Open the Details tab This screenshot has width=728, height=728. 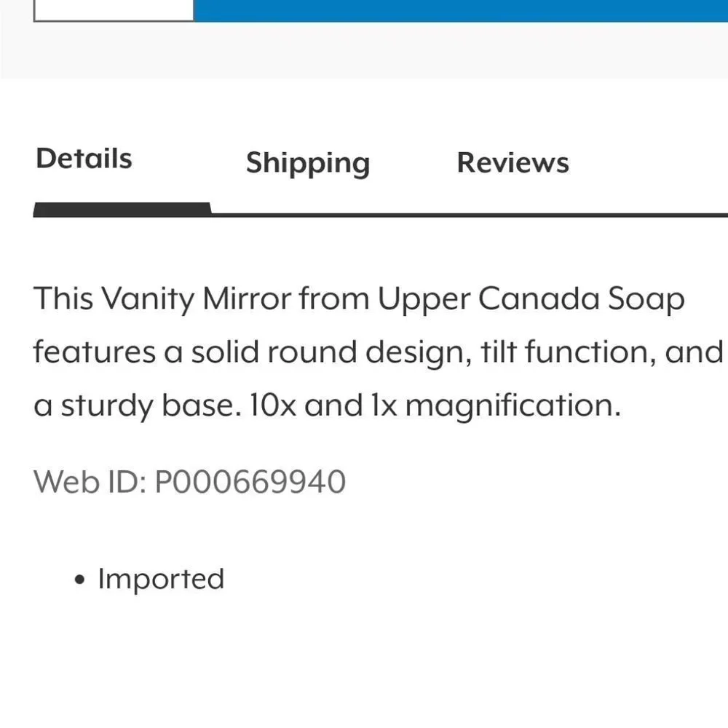(84, 159)
